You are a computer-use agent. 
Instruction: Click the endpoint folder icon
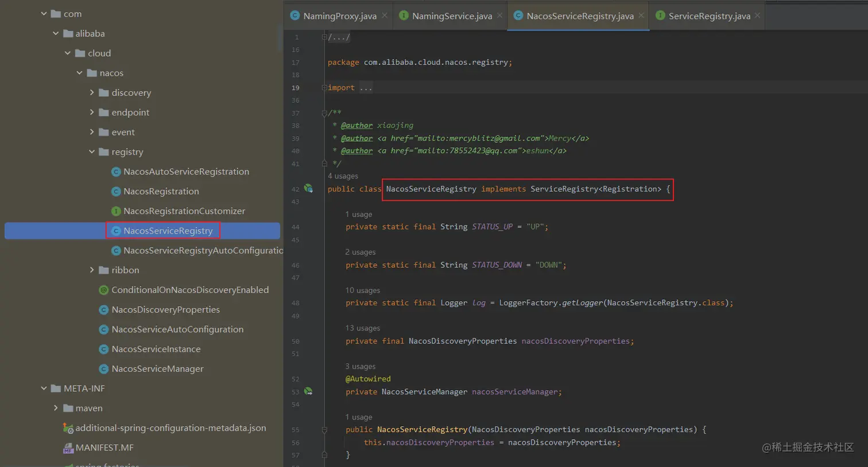pyautogui.click(x=104, y=112)
